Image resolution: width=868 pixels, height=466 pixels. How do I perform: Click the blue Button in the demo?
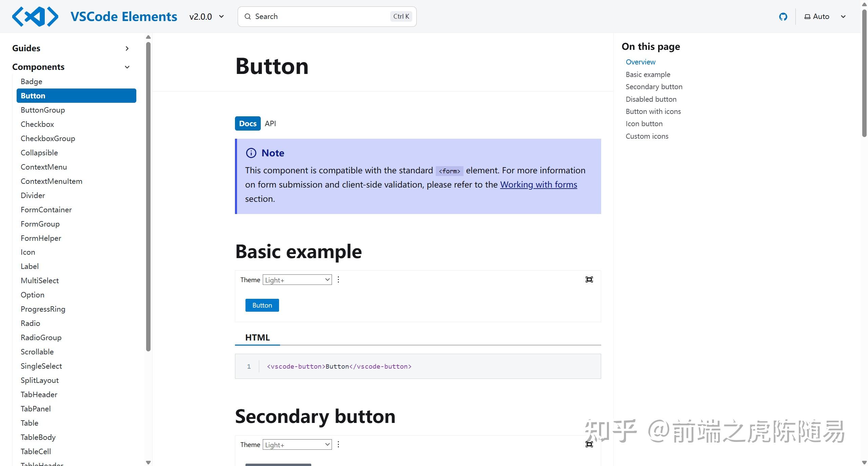pos(262,305)
